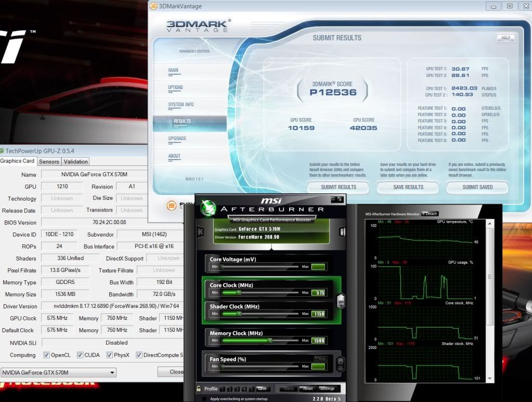
Task: Reset Afterburner settings to default
Action: point(307,388)
